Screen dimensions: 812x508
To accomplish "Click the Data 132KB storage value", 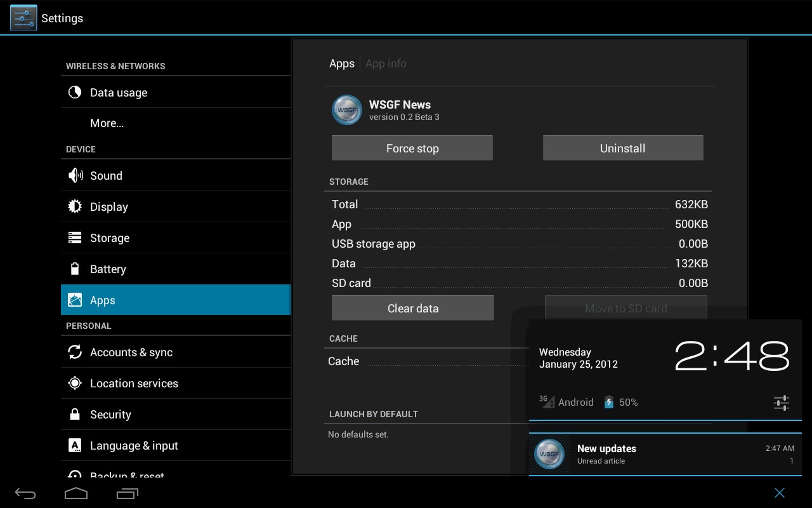I will [x=691, y=264].
